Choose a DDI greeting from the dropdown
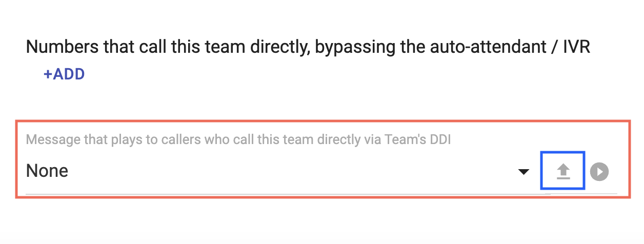Viewport: 644px width, 244px height. (x=277, y=171)
